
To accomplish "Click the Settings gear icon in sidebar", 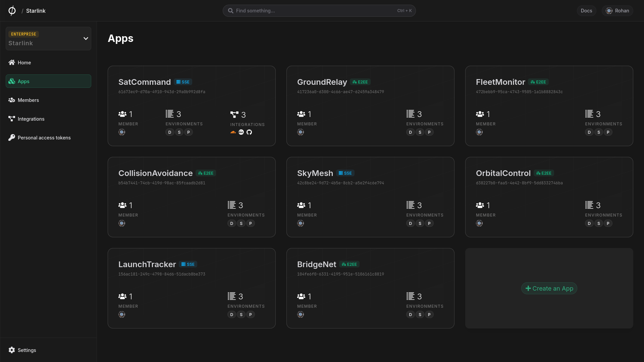I will [x=12, y=350].
